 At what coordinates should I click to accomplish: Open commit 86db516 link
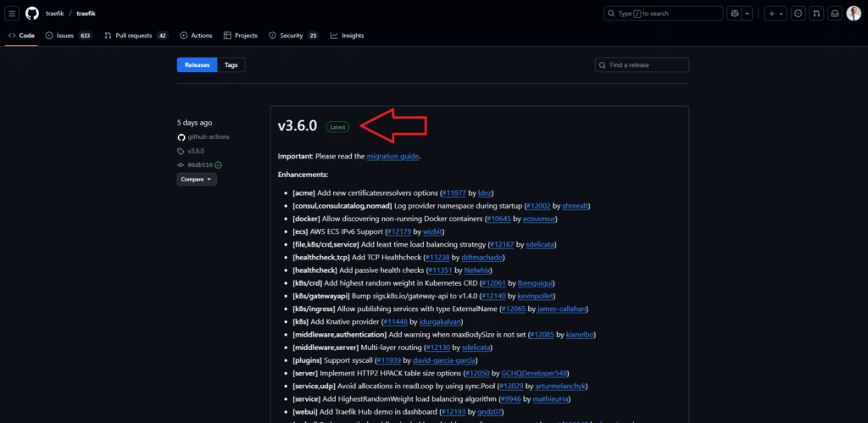(199, 164)
